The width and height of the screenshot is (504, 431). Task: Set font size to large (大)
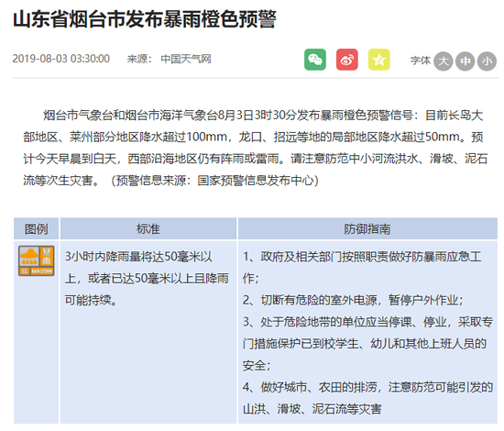pyautogui.click(x=444, y=61)
